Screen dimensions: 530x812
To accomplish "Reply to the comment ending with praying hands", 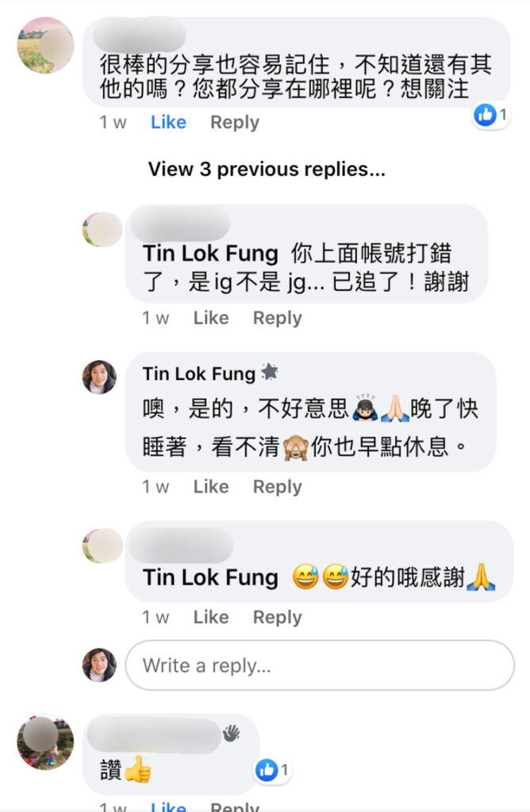I will point(277,617).
